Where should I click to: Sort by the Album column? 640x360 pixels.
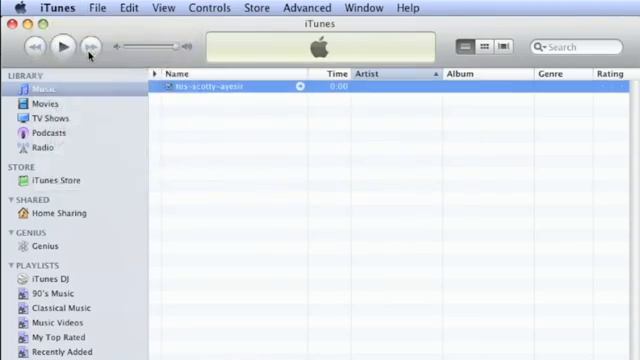coord(488,74)
